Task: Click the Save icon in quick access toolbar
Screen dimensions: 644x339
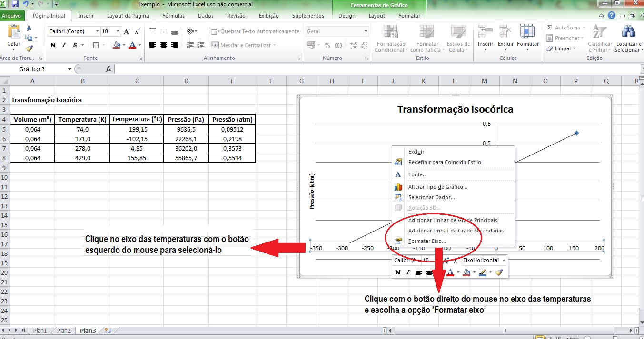Action: point(15,4)
